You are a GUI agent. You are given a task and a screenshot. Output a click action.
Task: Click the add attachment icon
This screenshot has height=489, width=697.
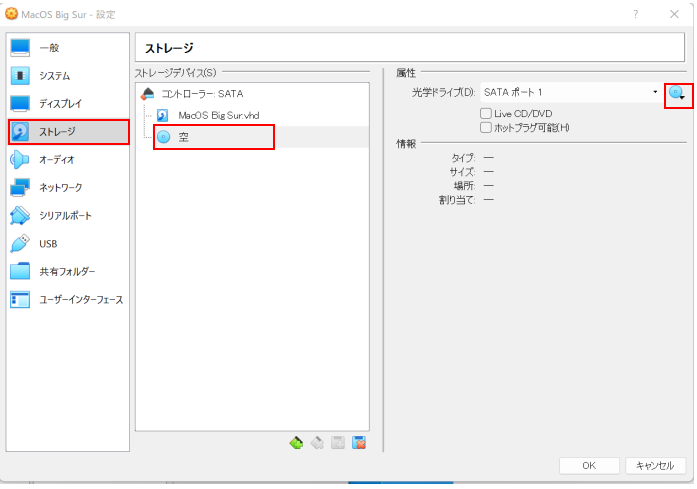coord(338,443)
